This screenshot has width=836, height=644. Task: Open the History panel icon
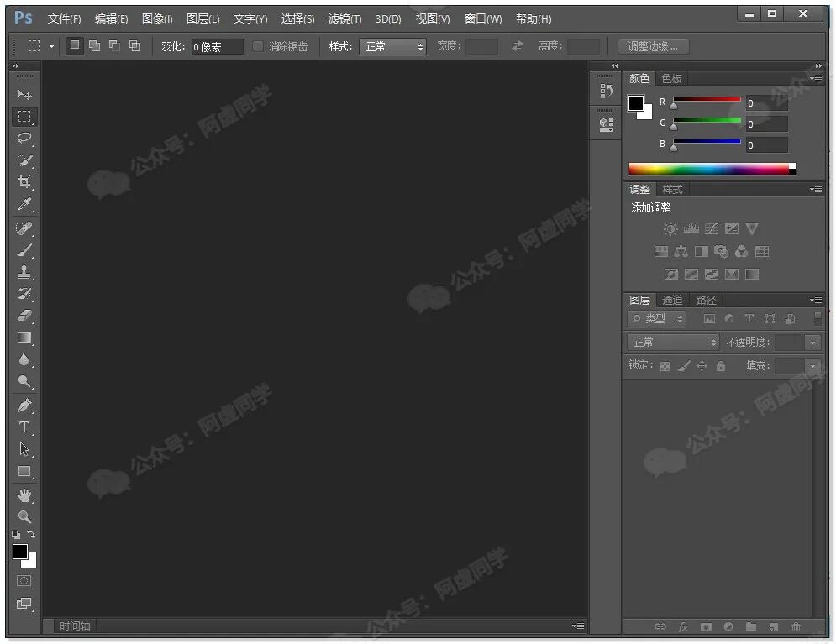[x=606, y=91]
